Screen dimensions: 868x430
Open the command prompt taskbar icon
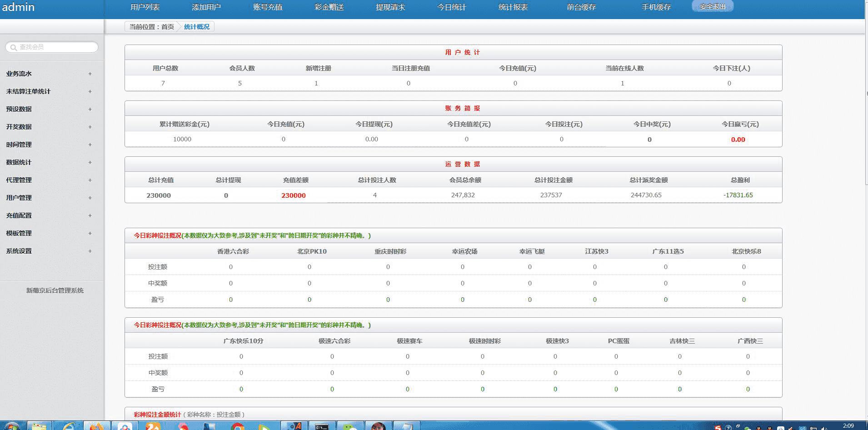(x=322, y=426)
